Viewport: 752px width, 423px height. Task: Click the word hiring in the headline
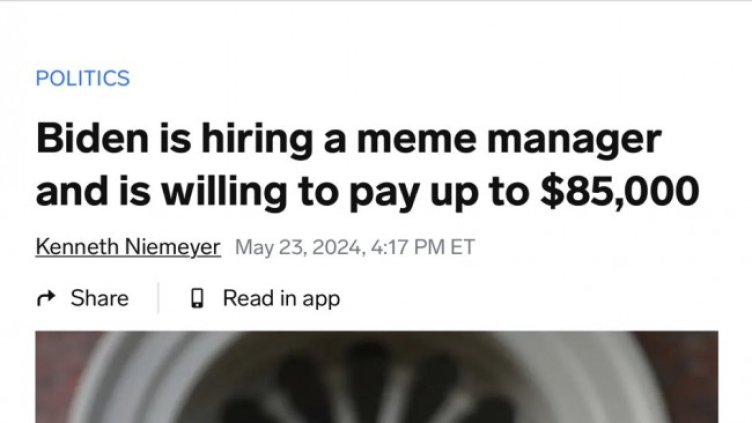[245, 139]
